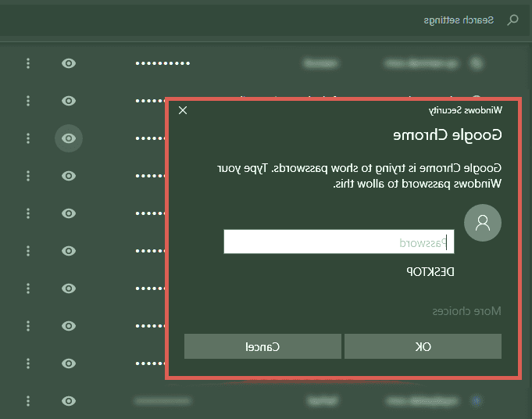This screenshot has width=532, height=419.
Task: Show the password in the last row
Action: tap(69, 401)
